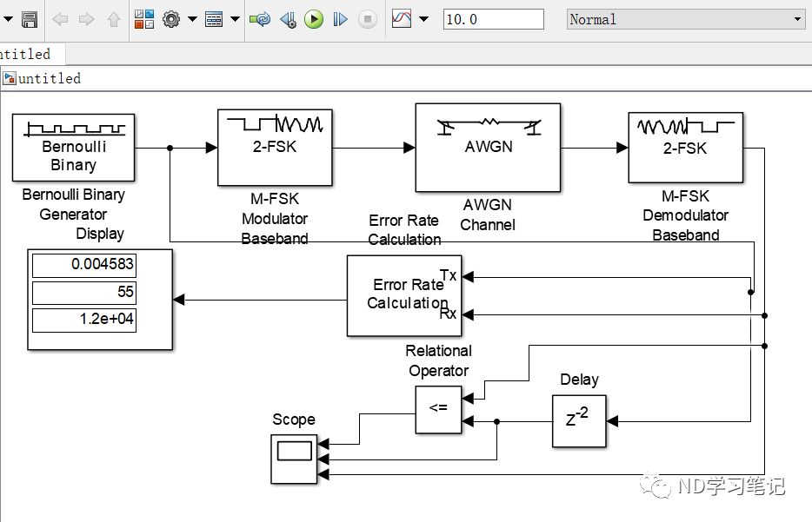This screenshot has height=522, width=812.
Task: Open the Model Explorer icon
Action: 214,20
